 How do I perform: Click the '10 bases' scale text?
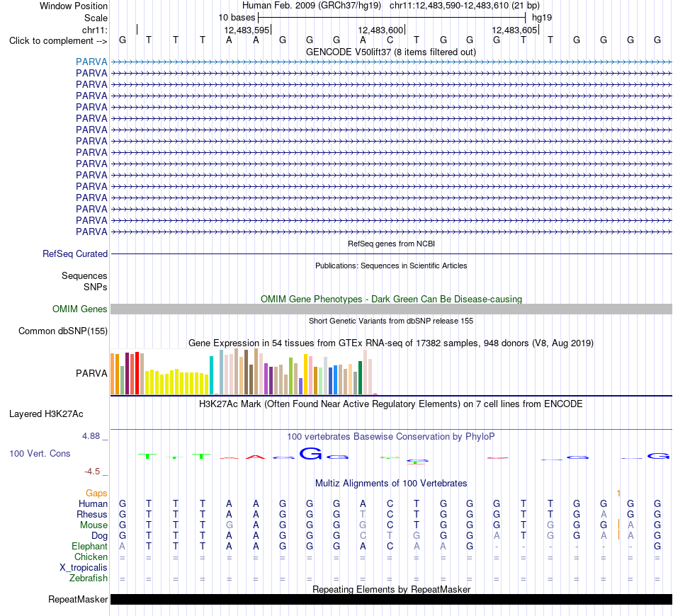click(237, 18)
